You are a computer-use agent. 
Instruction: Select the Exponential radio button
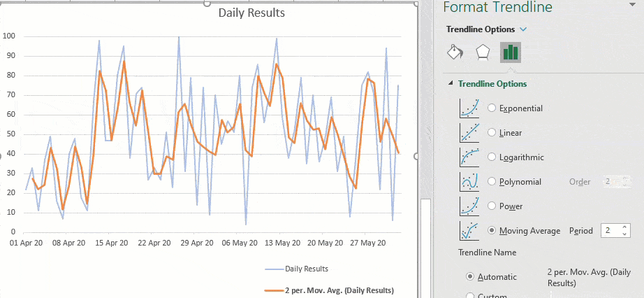click(x=492, y=108)
